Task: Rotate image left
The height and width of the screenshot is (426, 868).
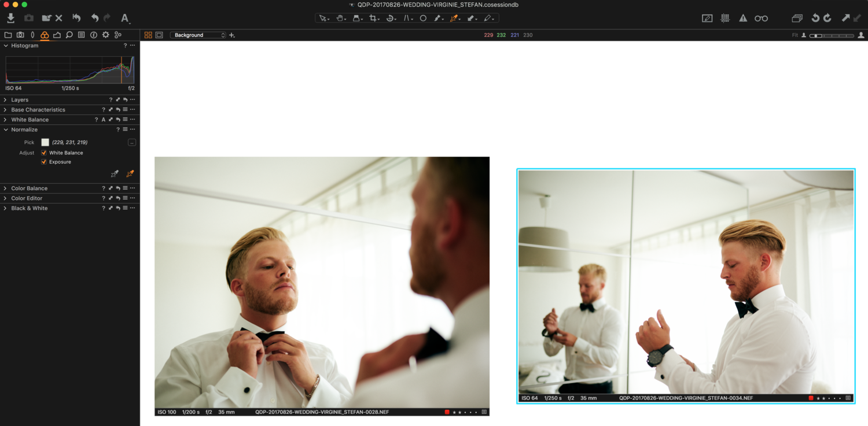Action: (815, 18)
